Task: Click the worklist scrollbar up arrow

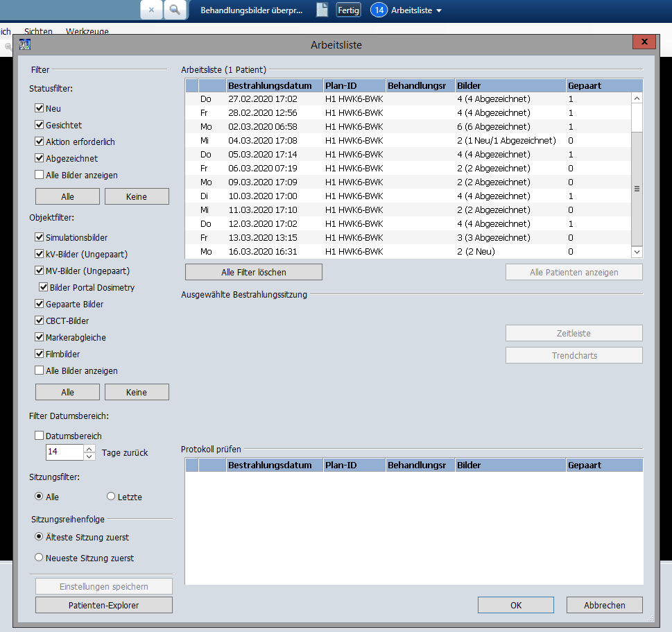Action: pyautogui.click(x=637, y=99)
